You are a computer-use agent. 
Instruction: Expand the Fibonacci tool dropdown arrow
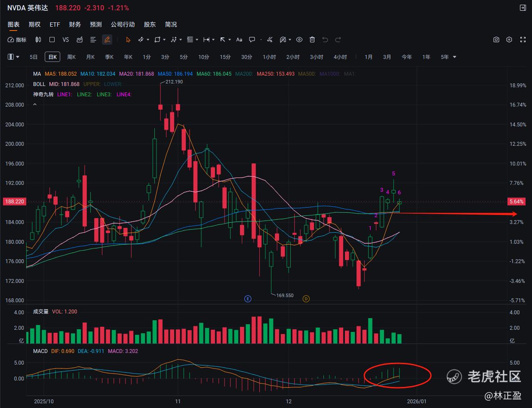tap(197, 40)
